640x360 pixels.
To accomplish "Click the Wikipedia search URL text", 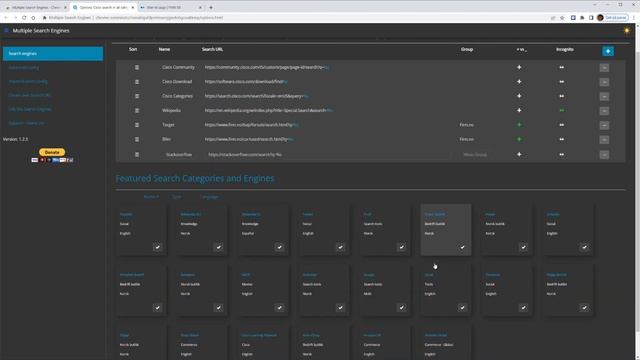I will [x=269, y=111].
